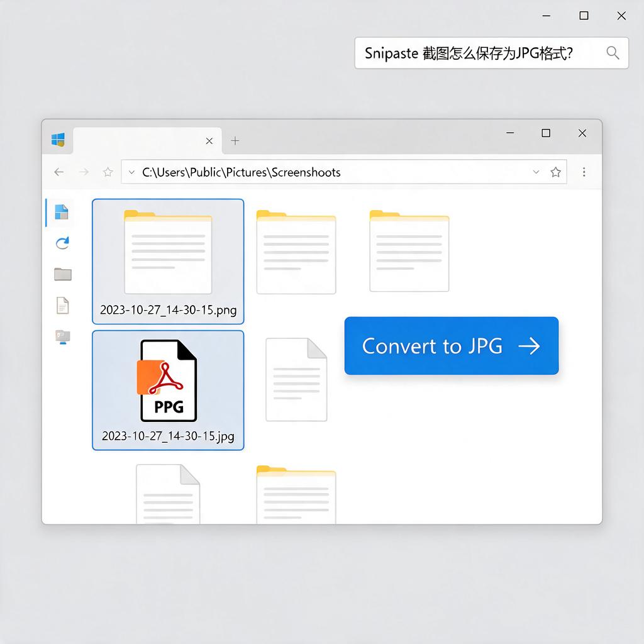644x644 pixels.
Task: Maximize the outer background window
Action: (x=584, y=16)
